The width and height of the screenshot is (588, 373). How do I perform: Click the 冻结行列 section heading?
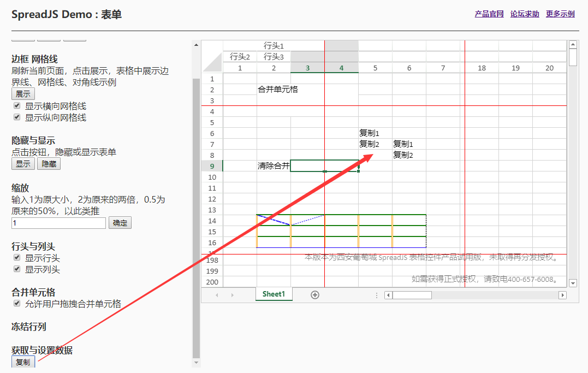(x=29, y=327)
